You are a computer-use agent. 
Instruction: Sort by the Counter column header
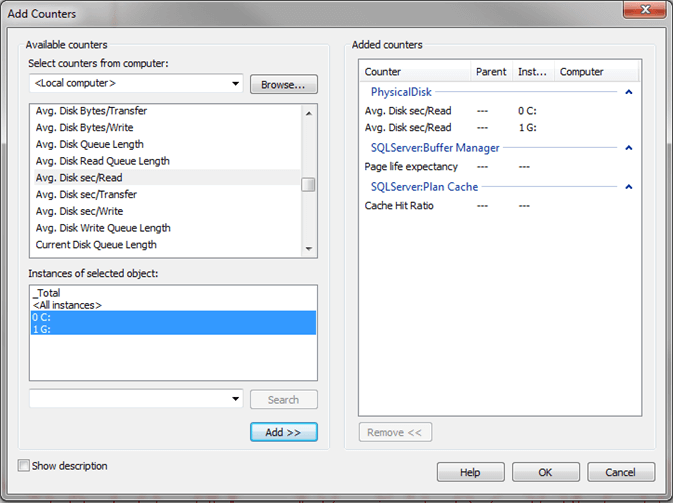click(x=415, y=72)
